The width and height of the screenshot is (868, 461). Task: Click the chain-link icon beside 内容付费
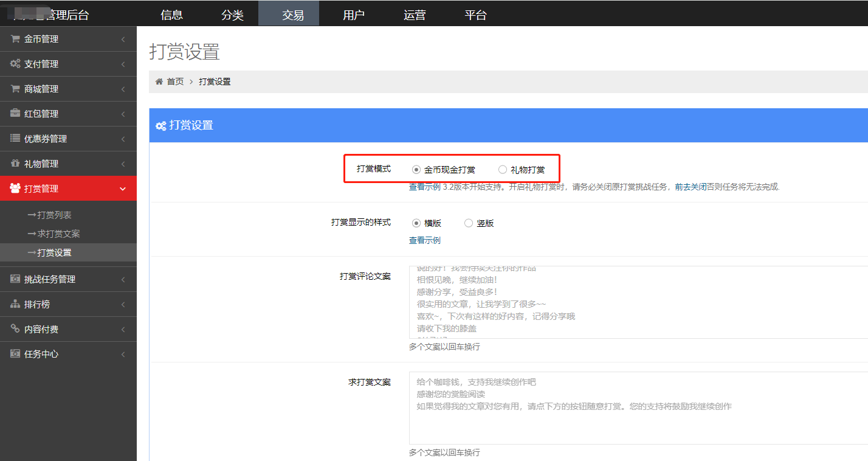coord(15,329)
